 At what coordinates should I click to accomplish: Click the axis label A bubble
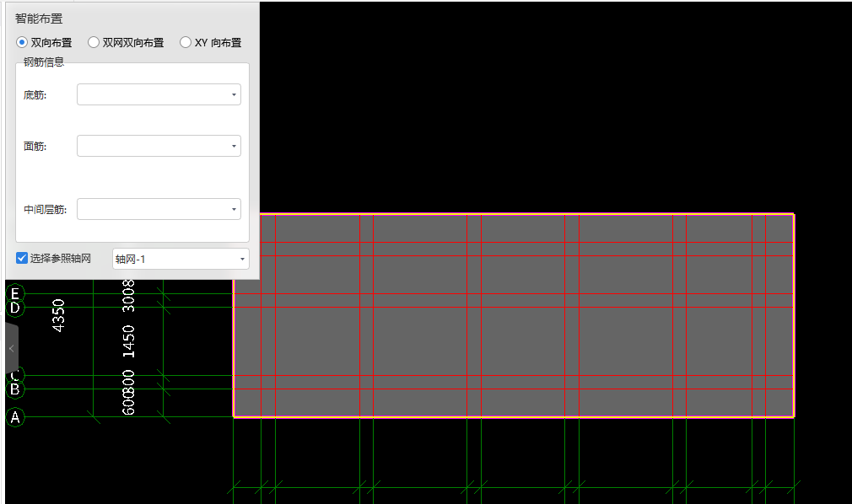(x=14, y=417)
